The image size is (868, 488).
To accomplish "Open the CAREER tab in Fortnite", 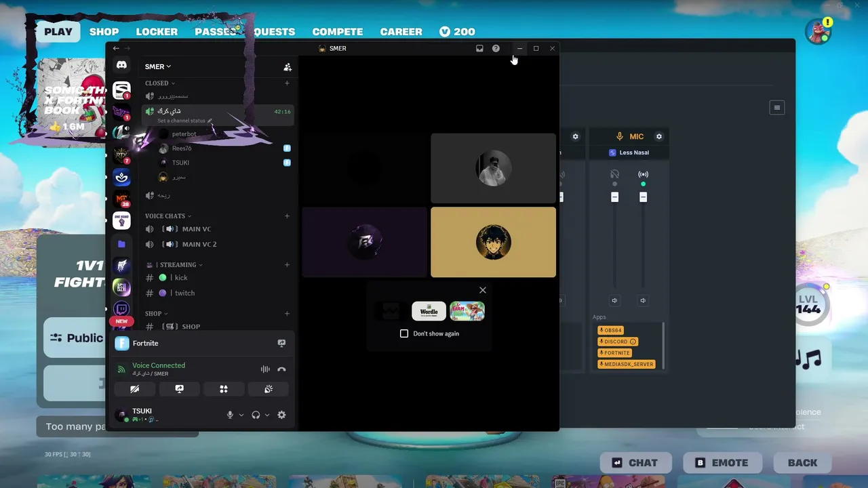I will tap(401, 32).
